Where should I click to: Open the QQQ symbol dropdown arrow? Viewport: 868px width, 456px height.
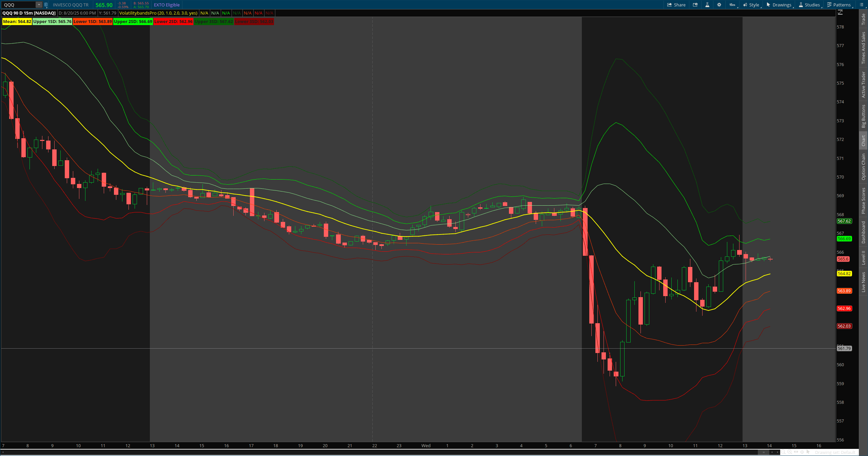(x=38, y=5)
